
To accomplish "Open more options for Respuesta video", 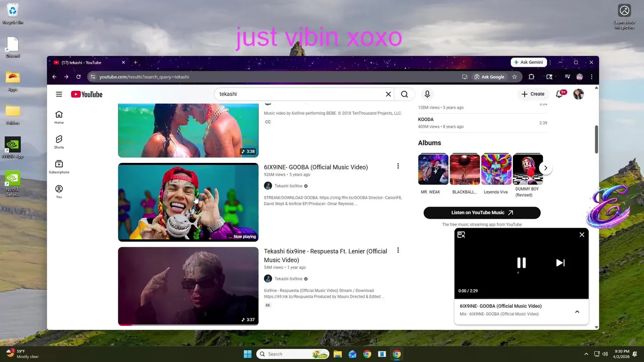I will tap(398, 250).
